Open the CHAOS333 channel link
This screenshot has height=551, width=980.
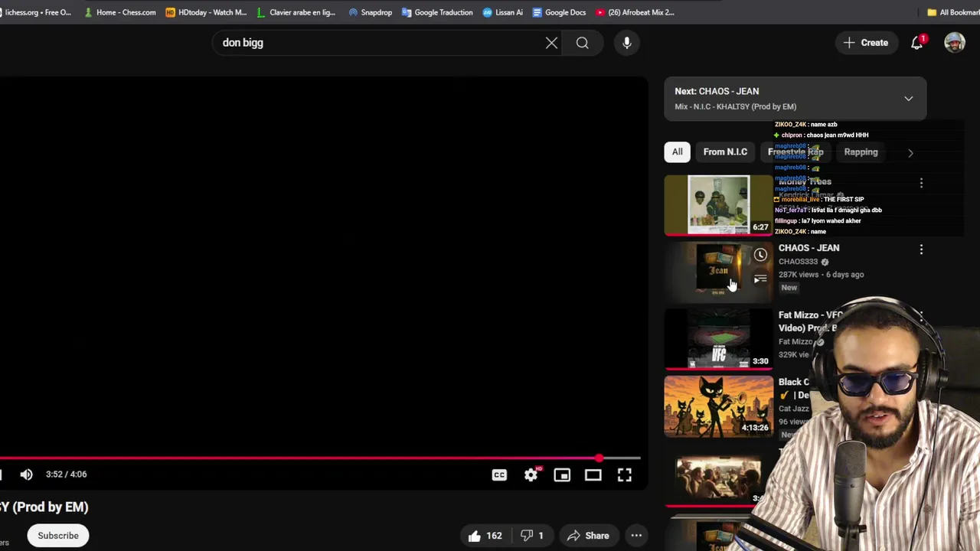tap(799, 262)
